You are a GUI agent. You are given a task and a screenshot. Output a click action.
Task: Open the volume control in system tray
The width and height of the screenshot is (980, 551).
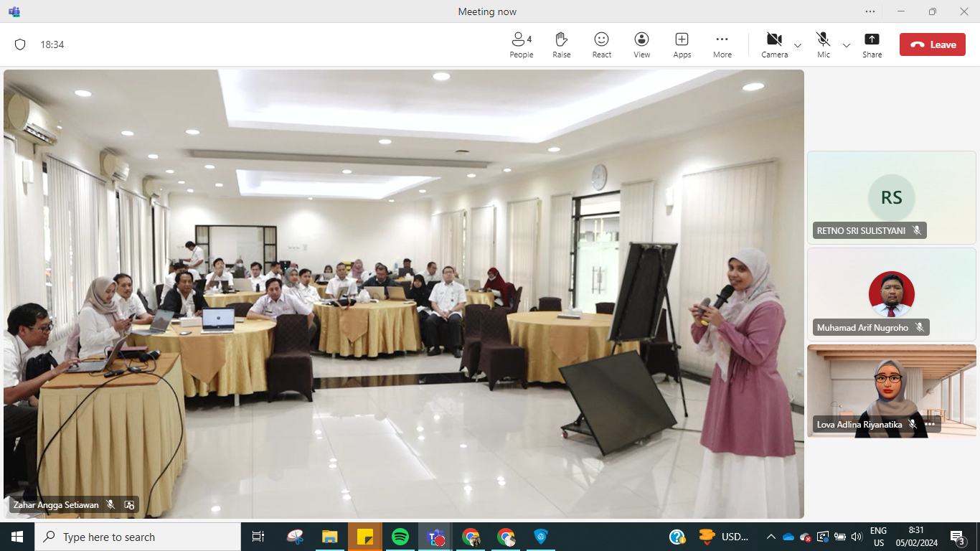coord(856,537)
